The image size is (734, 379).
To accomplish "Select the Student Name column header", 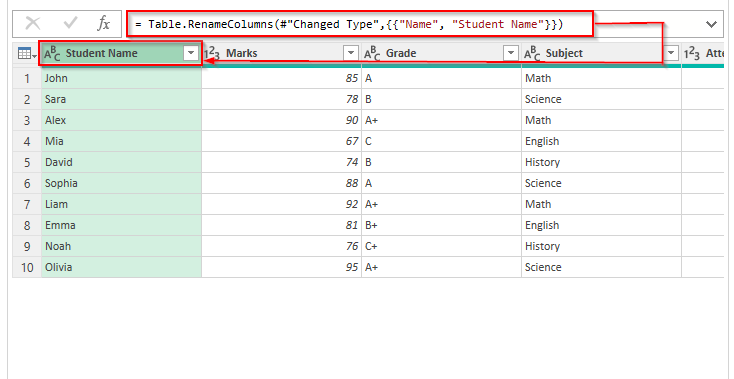I will coord(121,54).
